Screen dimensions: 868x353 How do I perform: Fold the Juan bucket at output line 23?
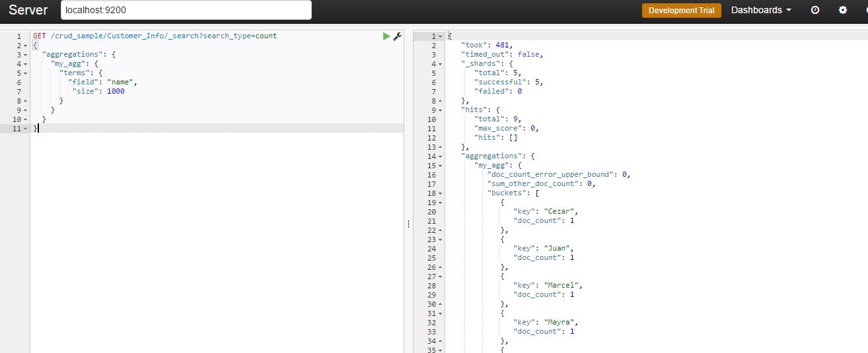pyautogui.click(x=441, y=240)
